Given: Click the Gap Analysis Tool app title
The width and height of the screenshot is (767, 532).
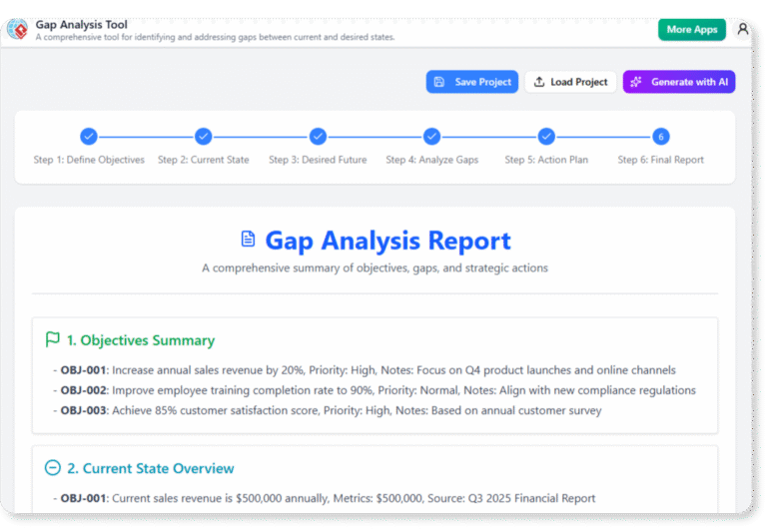Looking at the screenshot, I should click(81, 24).
